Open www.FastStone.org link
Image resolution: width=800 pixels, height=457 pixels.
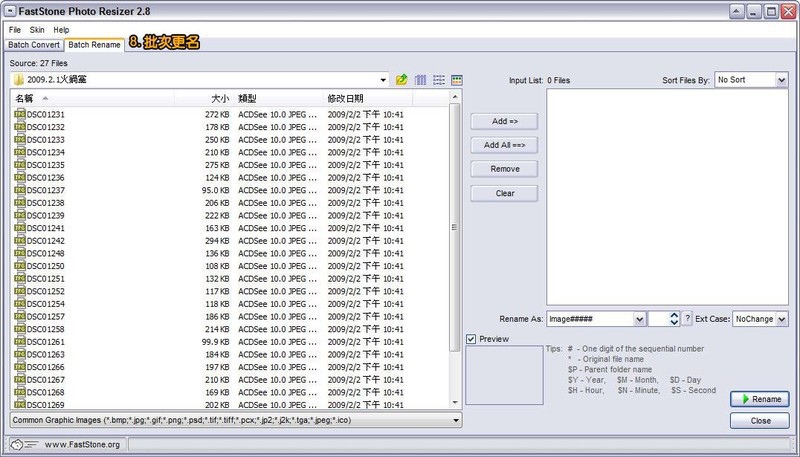click(82, 444)
